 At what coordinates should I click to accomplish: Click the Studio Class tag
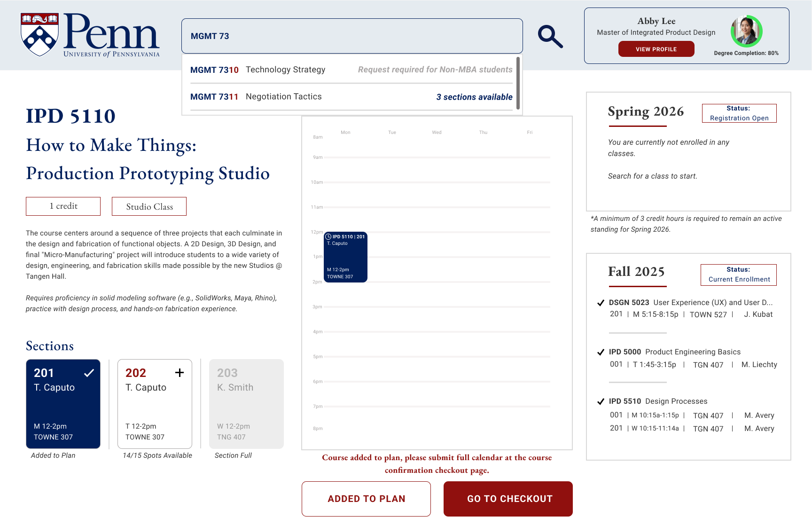149,206
